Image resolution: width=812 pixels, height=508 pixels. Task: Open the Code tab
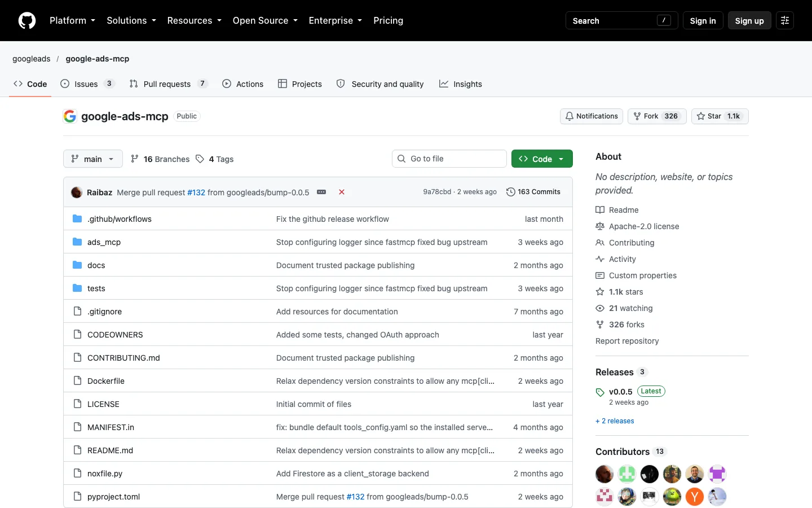(x=30, y=84)
